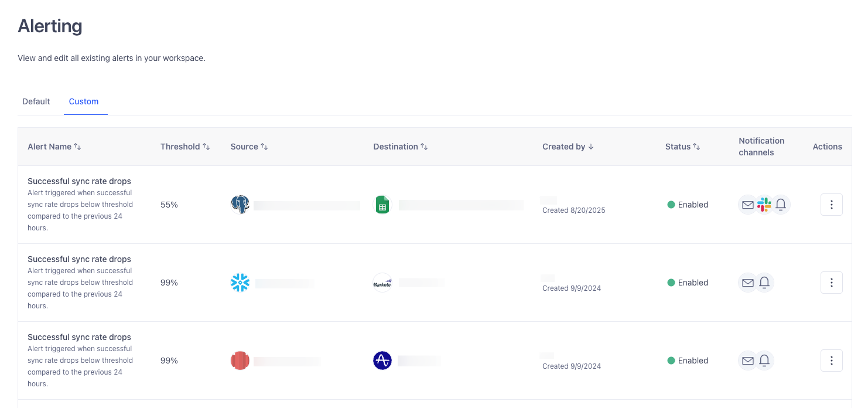The image size is (868, 408).
Task: Click the Google Sheets destination icon
Action: pos(382,205)
